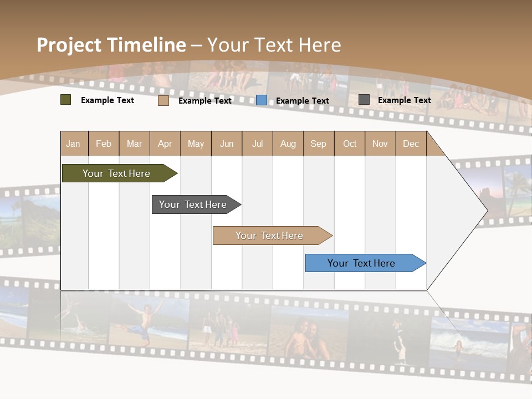Select the tan legend square icon

point(163,101)
